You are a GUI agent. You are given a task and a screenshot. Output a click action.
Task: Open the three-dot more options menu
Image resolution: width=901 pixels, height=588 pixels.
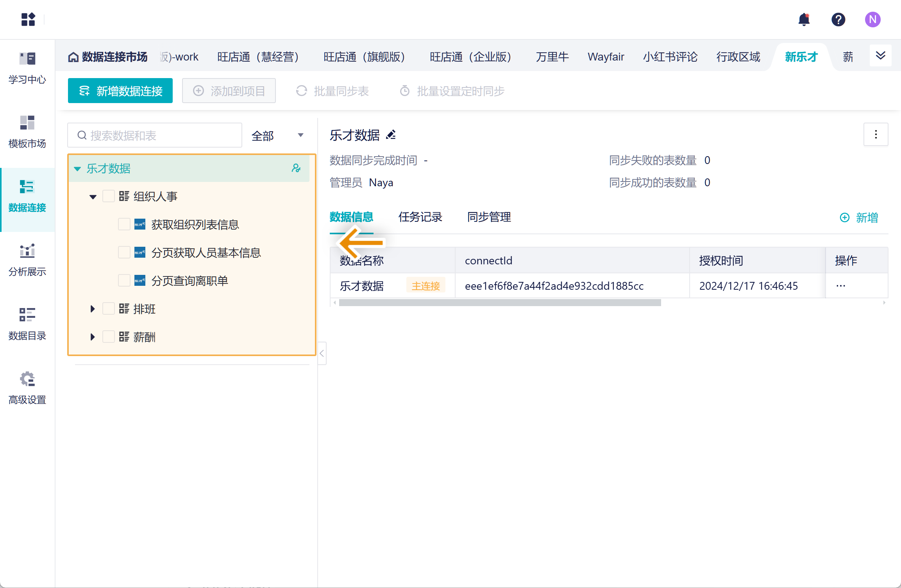point(876,135)
